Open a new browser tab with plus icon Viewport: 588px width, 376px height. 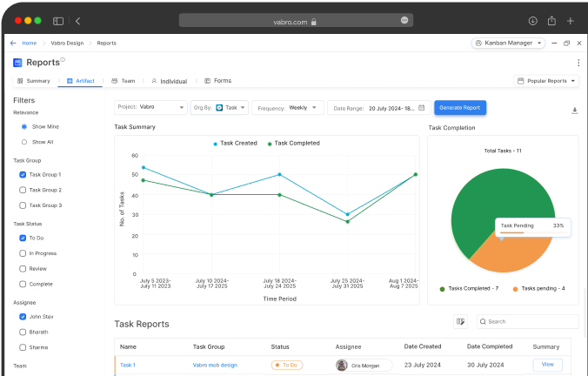tap(571, 20)
